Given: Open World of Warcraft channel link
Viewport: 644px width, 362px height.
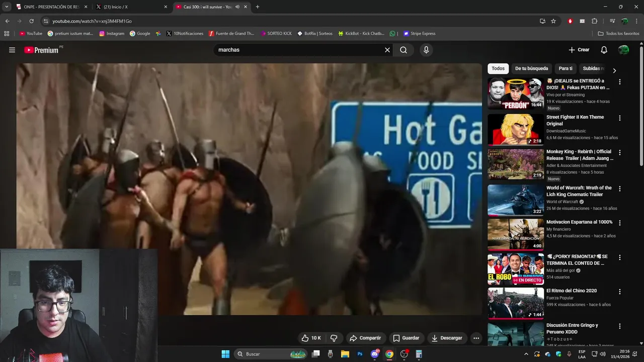Looking at the screenshot, I should [563, 202].
